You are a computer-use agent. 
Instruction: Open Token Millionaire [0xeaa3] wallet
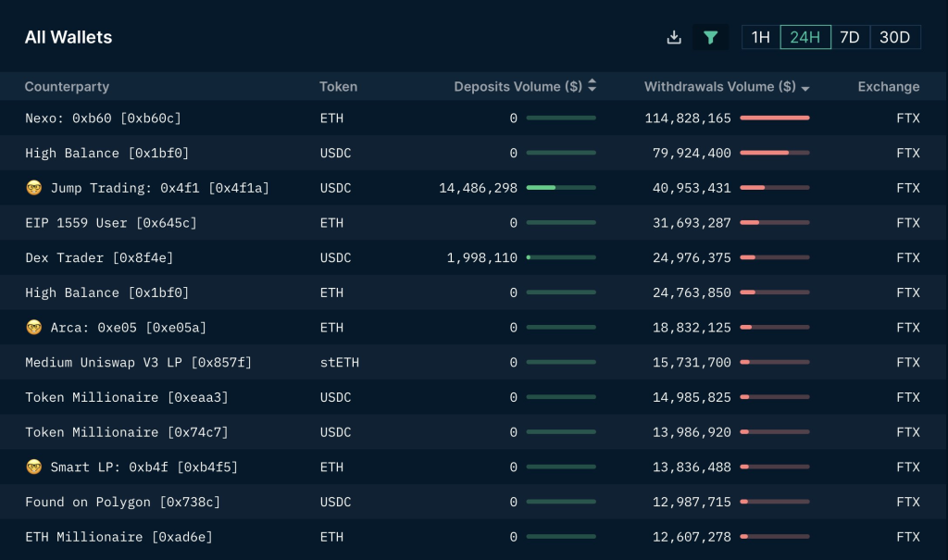(126, 397)
